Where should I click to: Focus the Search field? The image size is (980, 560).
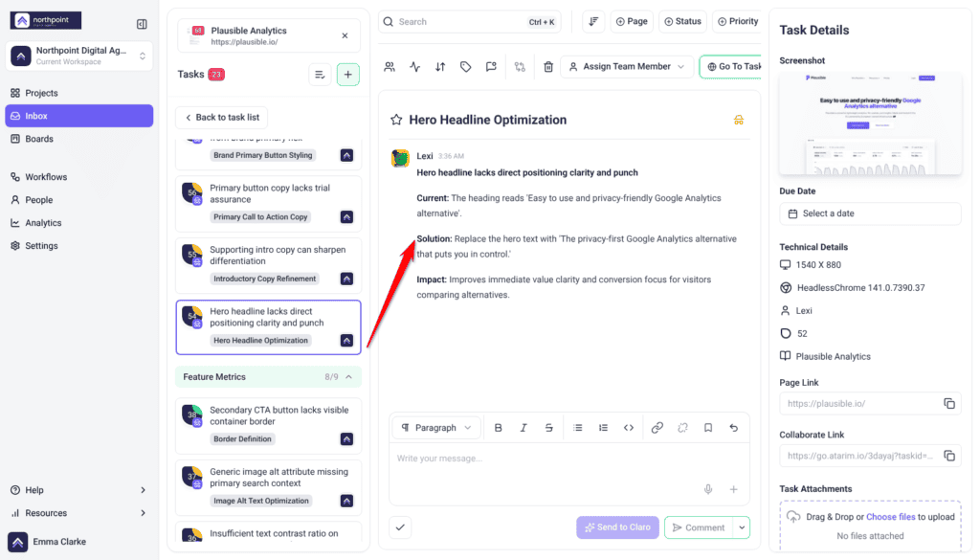[469, 22]
